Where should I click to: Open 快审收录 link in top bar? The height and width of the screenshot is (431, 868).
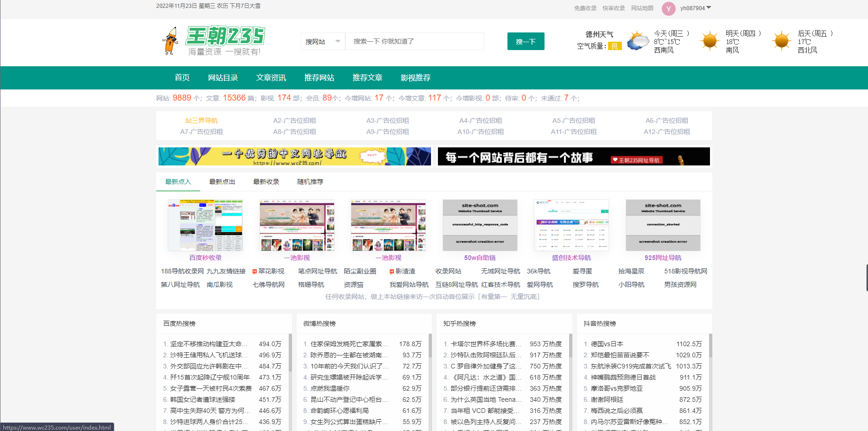click(x=614, y=8)
